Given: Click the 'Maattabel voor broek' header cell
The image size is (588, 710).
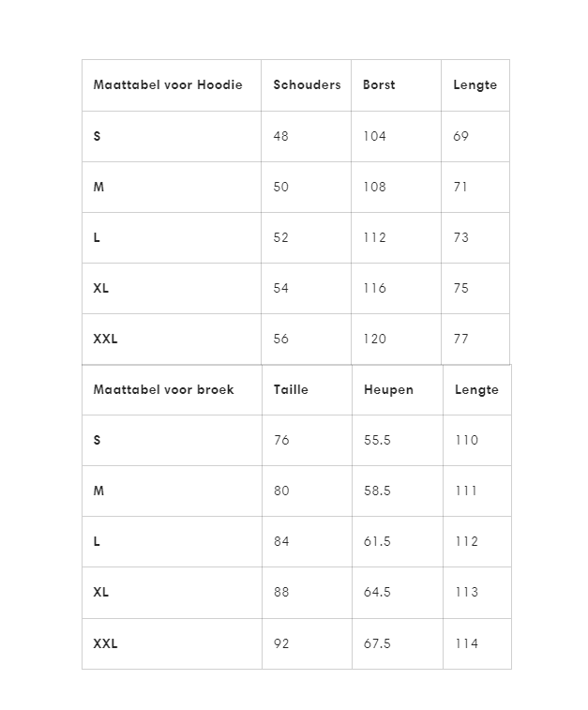Looking at the screenshot, I should 164,389.
